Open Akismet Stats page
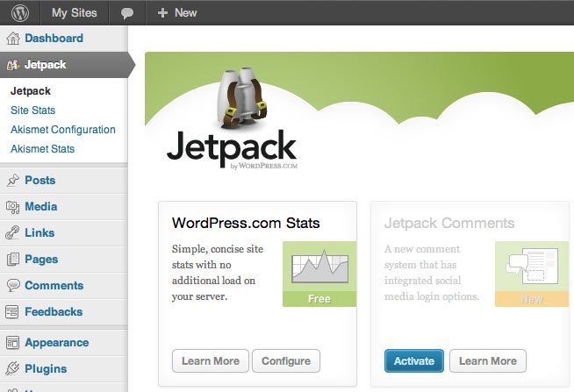The width and height of the screenshot is (574, 392). 42,149
